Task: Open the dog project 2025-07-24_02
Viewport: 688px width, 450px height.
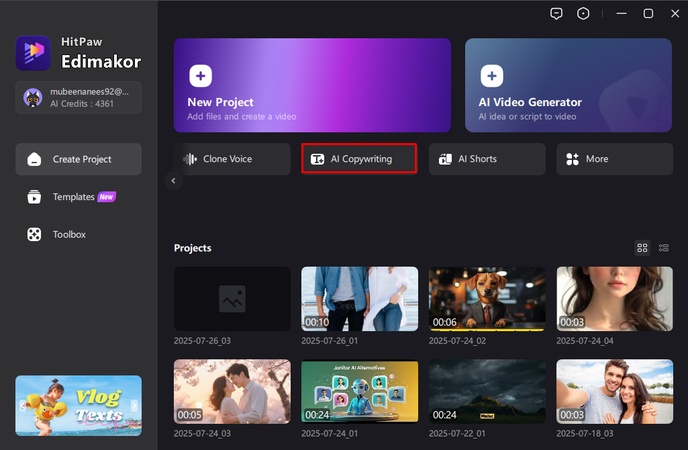Action: (487, 299)
